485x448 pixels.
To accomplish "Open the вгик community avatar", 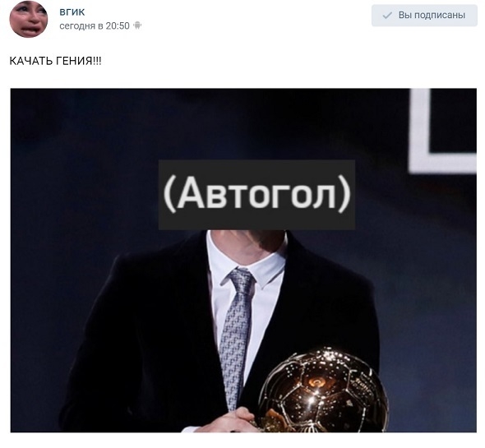I will pos(29,19).
